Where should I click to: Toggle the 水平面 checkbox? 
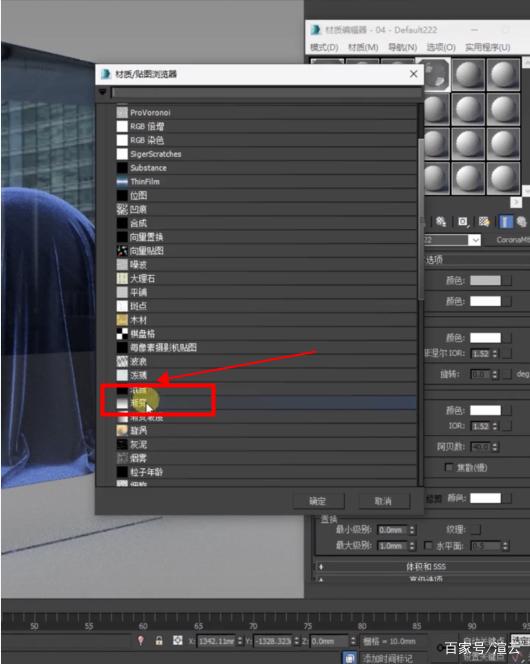428,545
